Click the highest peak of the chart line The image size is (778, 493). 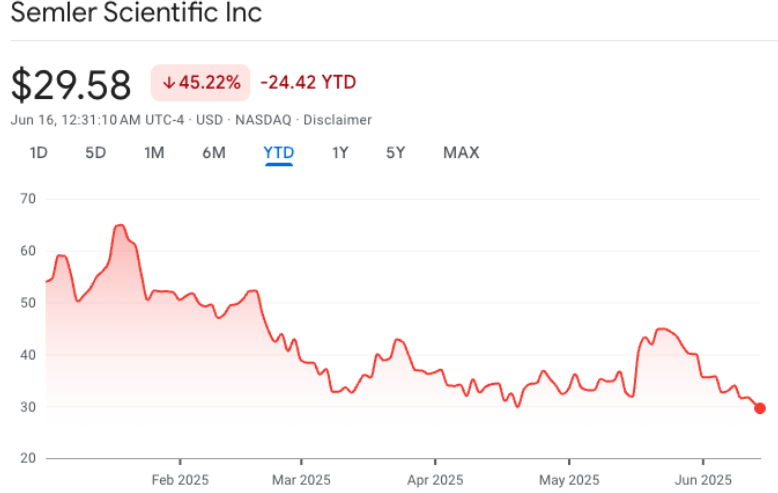coord(120,225)
